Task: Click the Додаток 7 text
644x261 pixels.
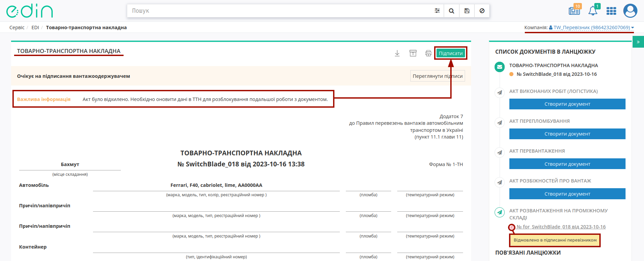Action: pyautogui.click(x=451, y=116)
